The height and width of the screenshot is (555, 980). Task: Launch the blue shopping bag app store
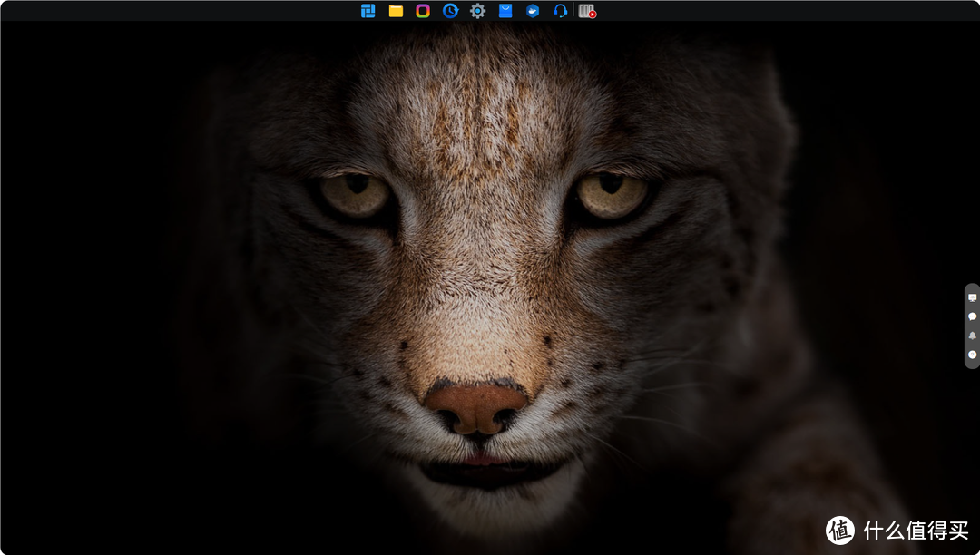(x=505, y=11)
